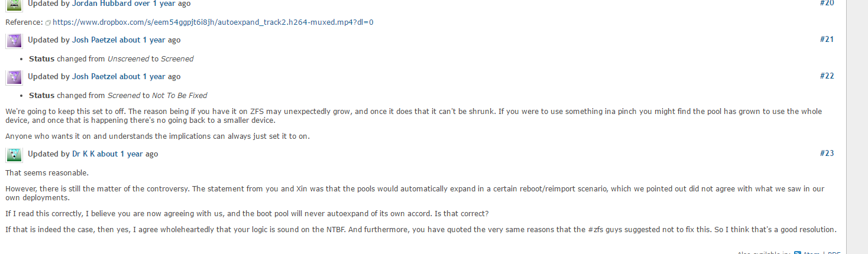This screenshot has width=868, height=254.
Task: Open Jordan Hubbard's user profile link
Action: coord(102,4)
